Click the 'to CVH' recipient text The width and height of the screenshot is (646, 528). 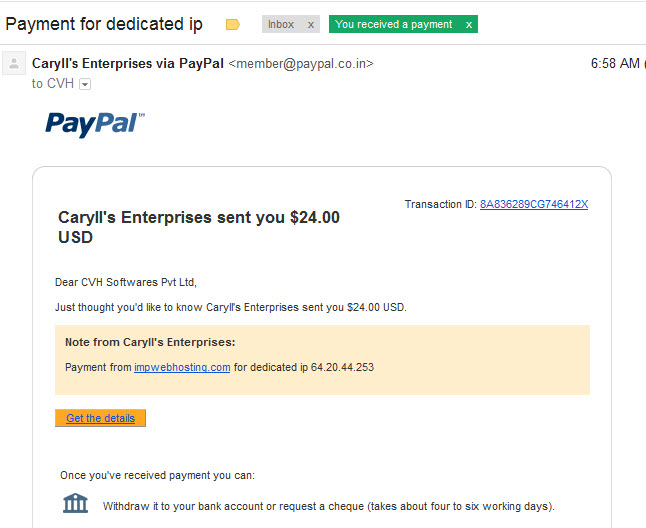pyautogui.click(x=53, y=84)
